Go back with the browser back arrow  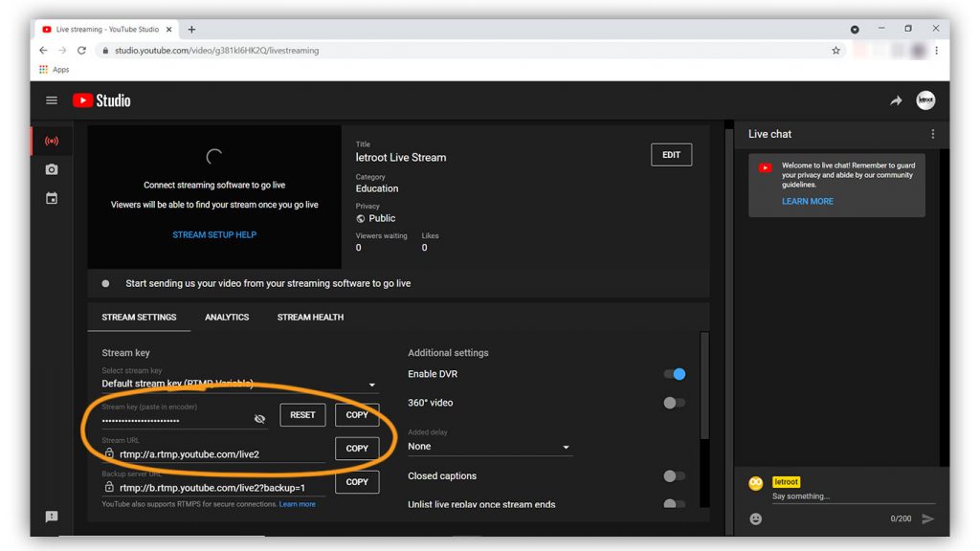(43, 50)
